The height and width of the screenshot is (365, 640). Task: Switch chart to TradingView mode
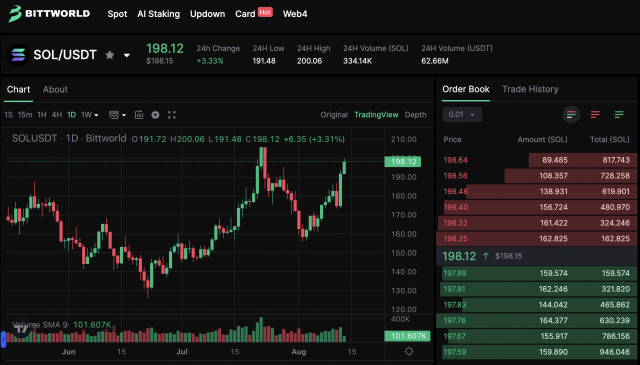(x=376, y=115)
